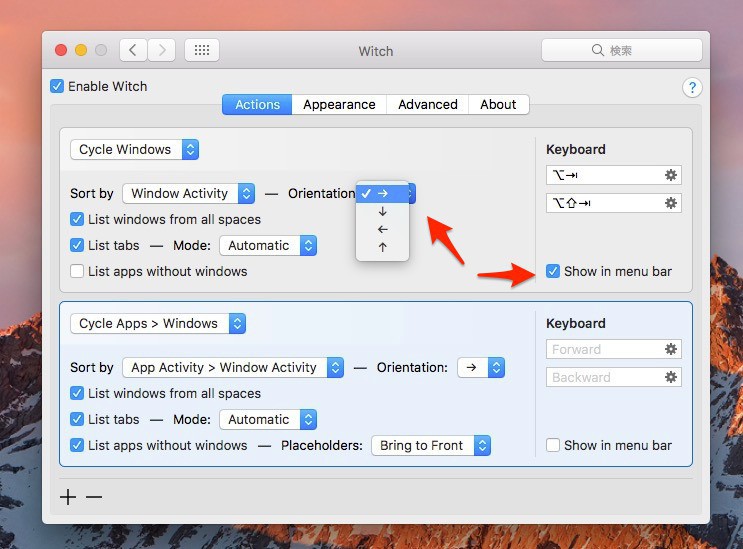Toggle Show in menu bar for Cycle Windows
743x549 pixels.
553,271
